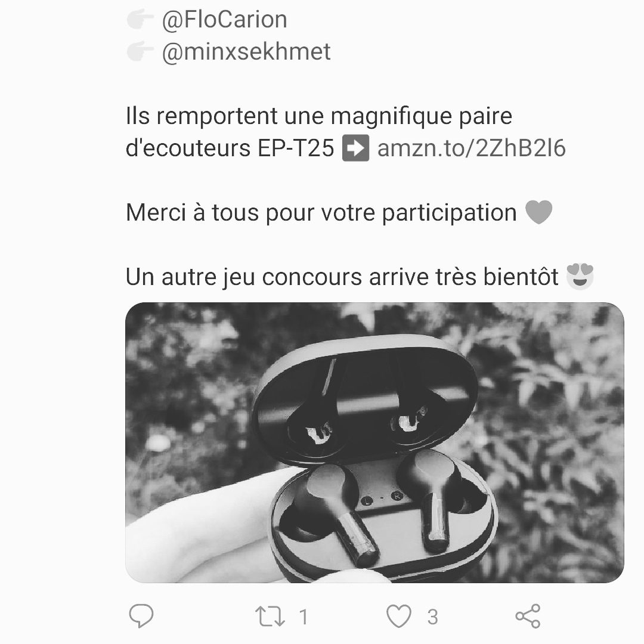Like the tweet with the heart outline icon
Image resolution: width=644 pixels, height=644 pixels.
(x=399, y=616)
